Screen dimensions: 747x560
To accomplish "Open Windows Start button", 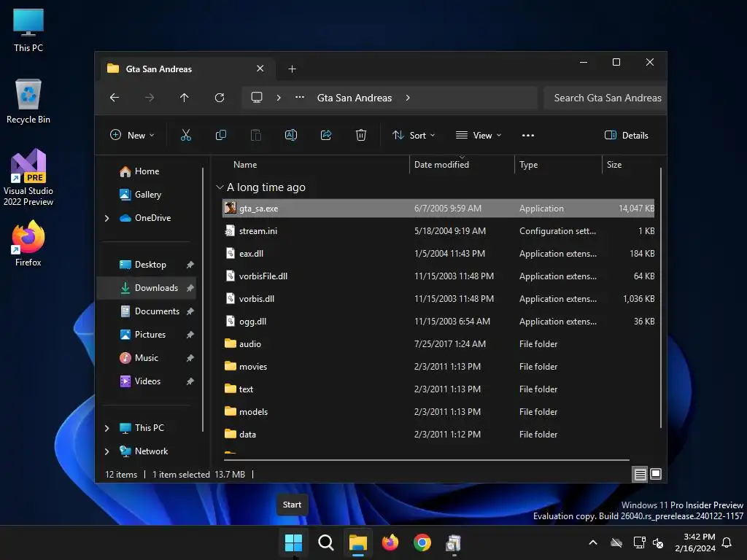I will [293, 542].
